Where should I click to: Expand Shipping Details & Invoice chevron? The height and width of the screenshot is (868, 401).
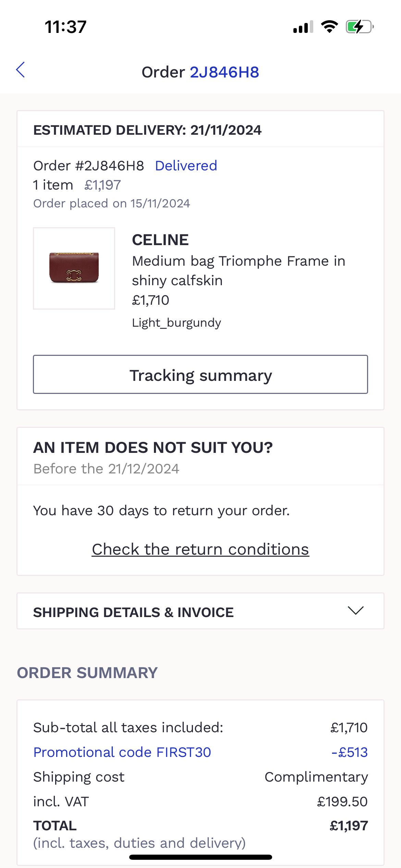[x=355, y=611]
